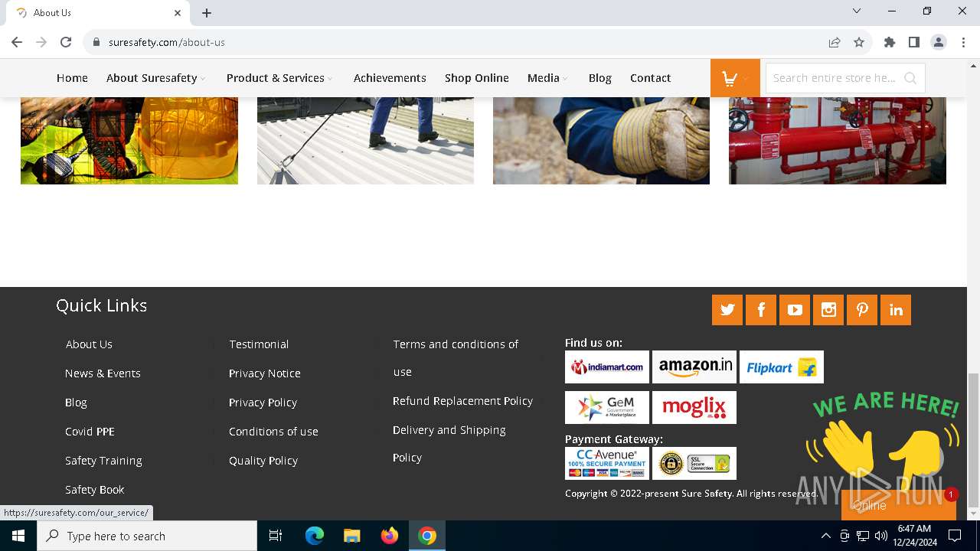980x551 pixels.
Task: Launch Firefox from taskbar
Action: click(x=390, y=536)
